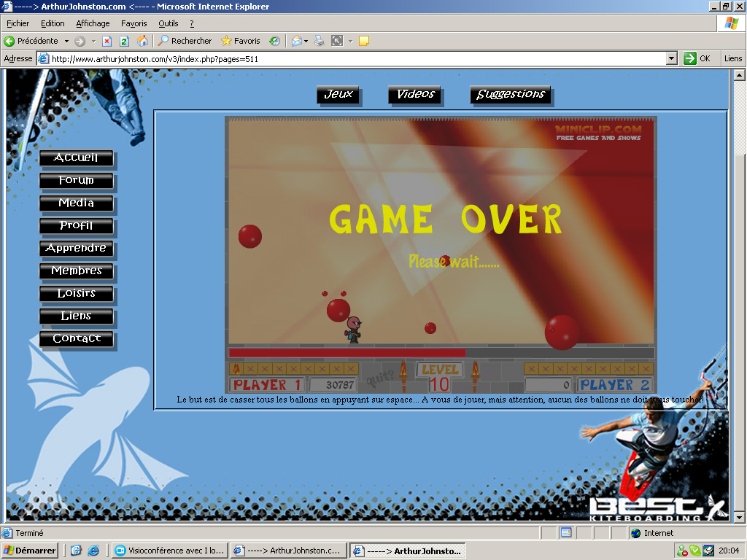Screen dimensions: 747x560
Task: Open the Videos section button
Action: pyautogui.click(x=415, y=94)
